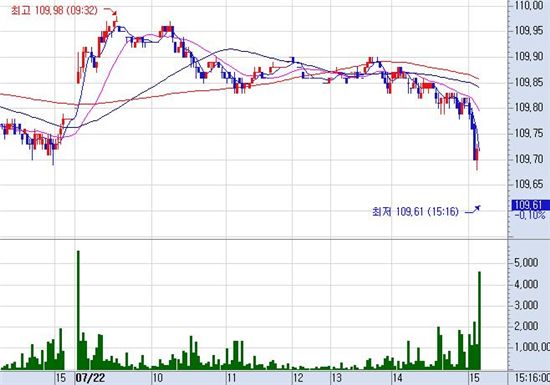The image size is (550, 385).
Task: Click the 15:16:00 timestamp at bottom right
Action: 532,378
